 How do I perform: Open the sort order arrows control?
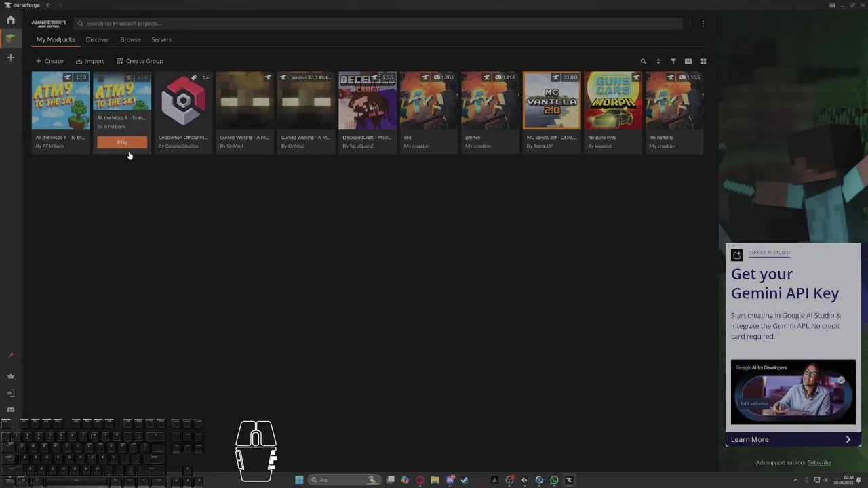point(658,61)
